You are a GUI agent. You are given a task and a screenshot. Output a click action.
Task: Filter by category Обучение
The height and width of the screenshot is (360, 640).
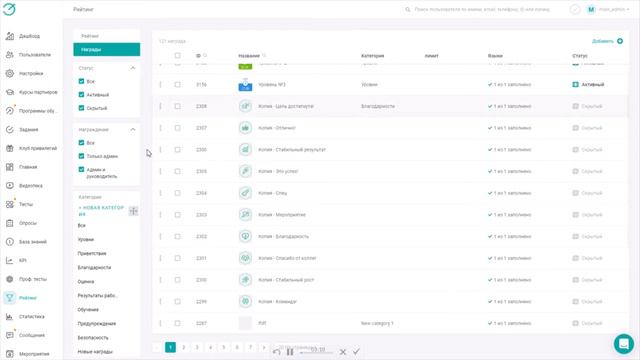[x=88, y=309]
